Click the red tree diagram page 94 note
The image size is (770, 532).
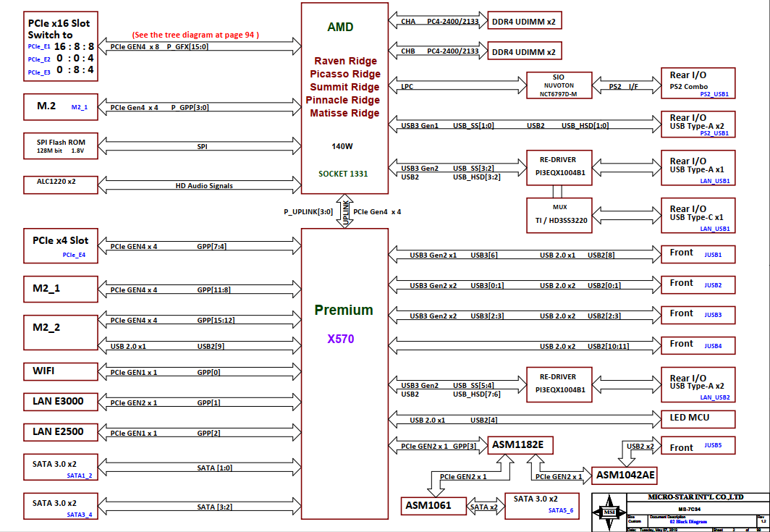195,35
